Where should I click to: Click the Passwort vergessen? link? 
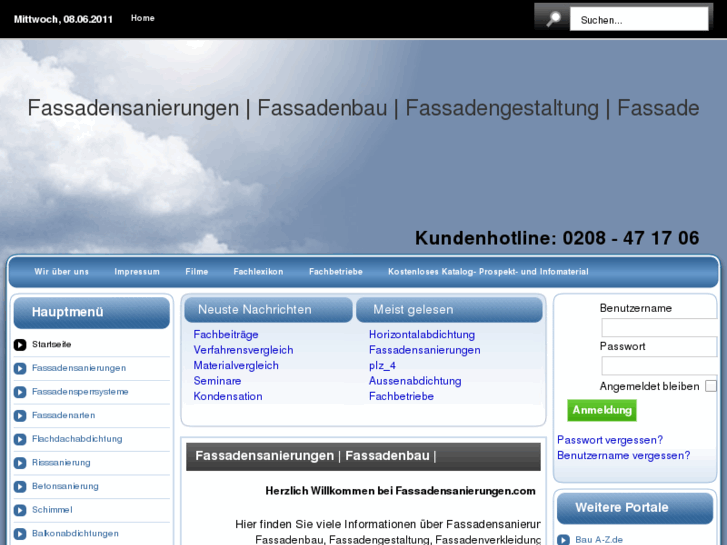coord(610,440)
